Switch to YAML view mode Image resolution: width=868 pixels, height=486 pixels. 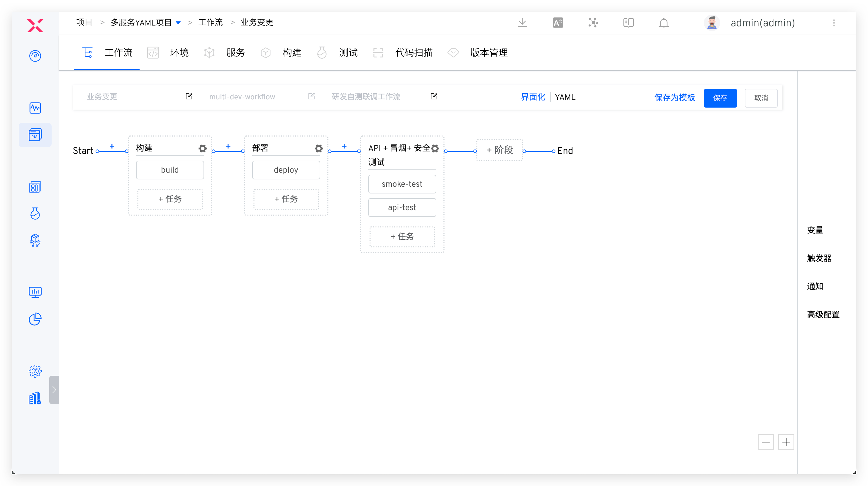click(565, 97)
